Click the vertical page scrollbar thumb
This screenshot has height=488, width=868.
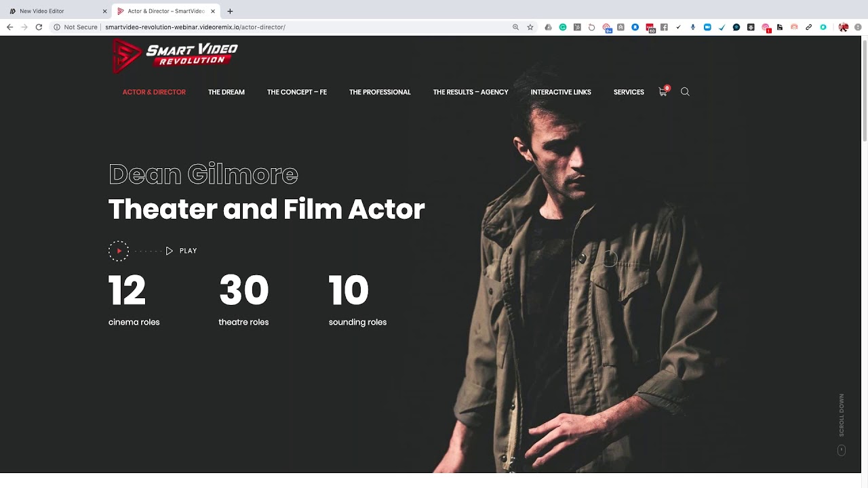pyautogui.click(x=864, y=91)
